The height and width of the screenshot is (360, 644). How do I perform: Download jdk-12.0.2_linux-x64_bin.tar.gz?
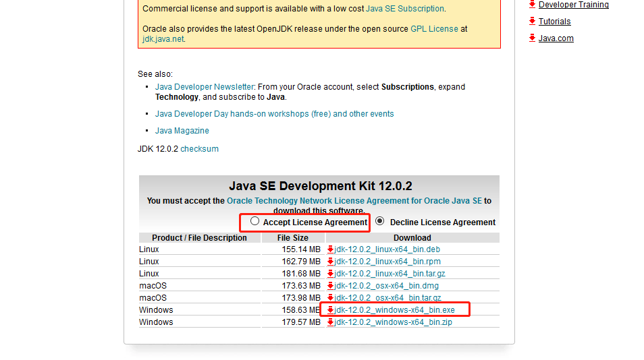point(390,274)
